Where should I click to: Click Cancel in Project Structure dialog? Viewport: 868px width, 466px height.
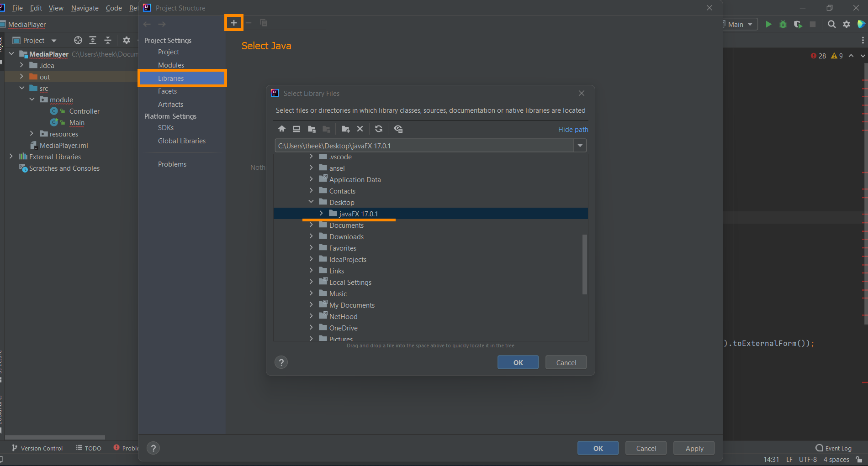click(646, 448)
